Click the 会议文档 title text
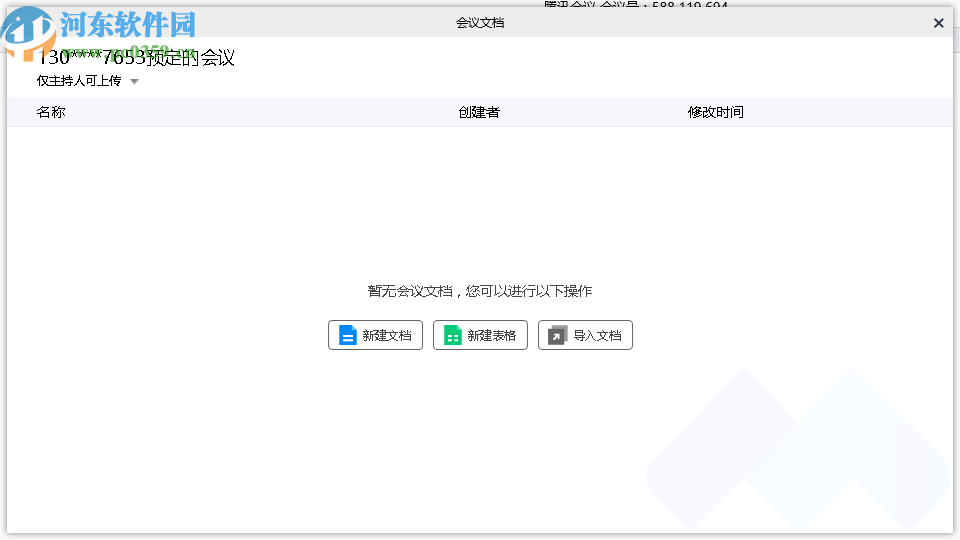The image size is (960, 540). 480,23
